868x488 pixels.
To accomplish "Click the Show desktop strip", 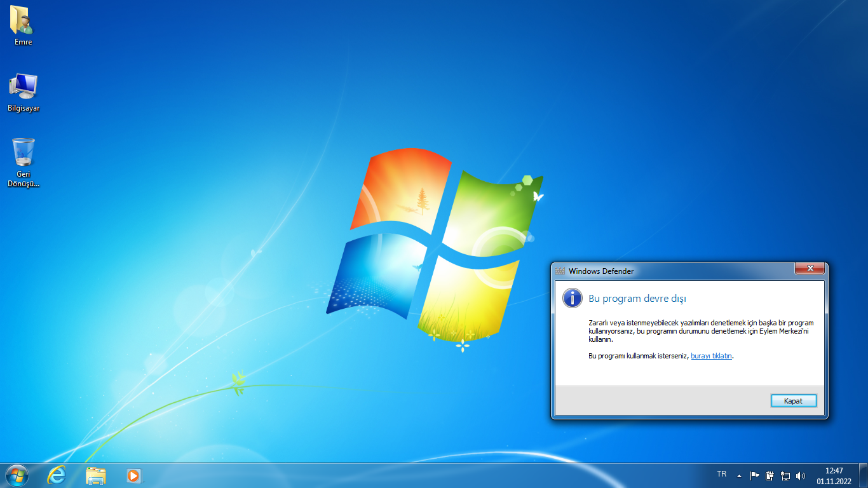I will (x=864, y=476).
